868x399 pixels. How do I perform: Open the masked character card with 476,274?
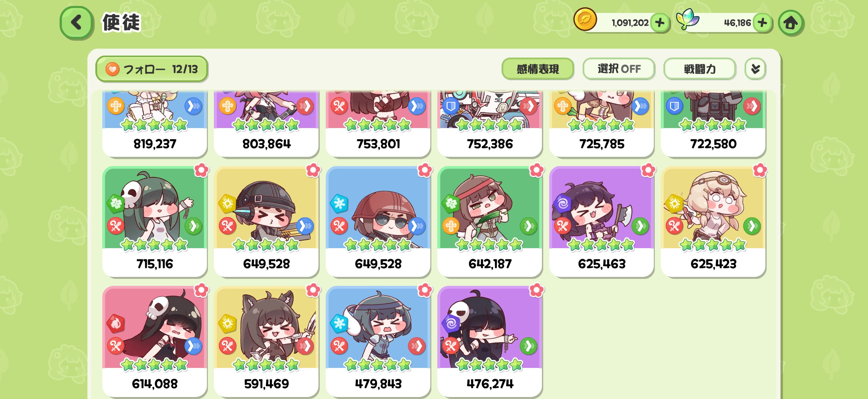(x=490, y=341)
